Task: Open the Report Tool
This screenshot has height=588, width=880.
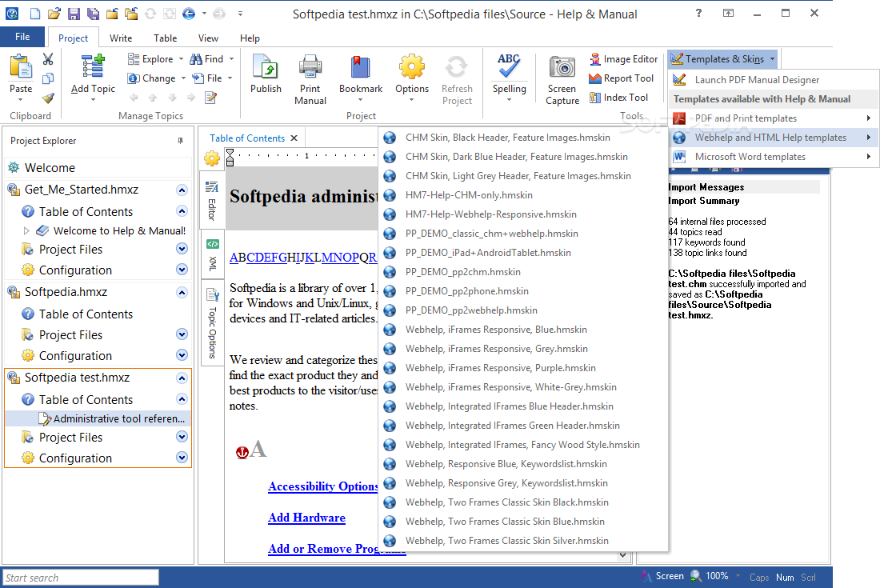Action: point(622,78)
